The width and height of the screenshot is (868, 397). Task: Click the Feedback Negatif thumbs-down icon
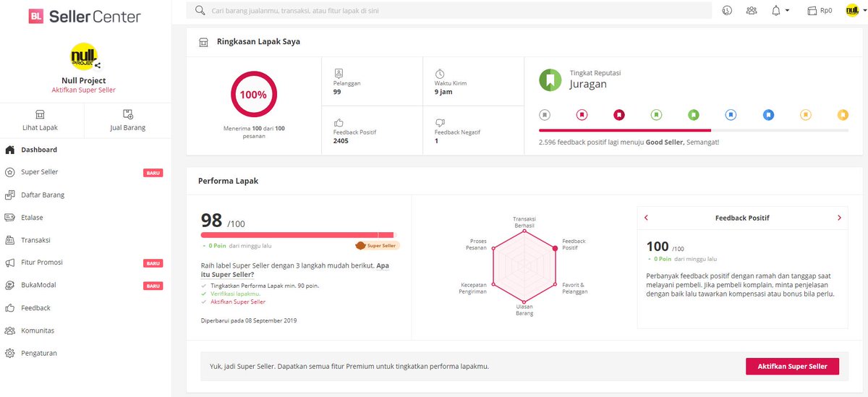click(x=439, y=122)
